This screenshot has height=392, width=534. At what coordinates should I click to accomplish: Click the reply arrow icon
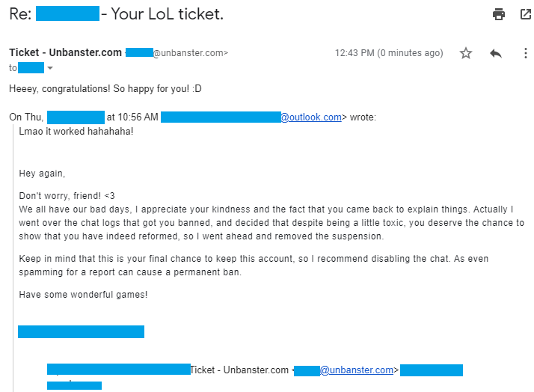(x=496, y=53)
